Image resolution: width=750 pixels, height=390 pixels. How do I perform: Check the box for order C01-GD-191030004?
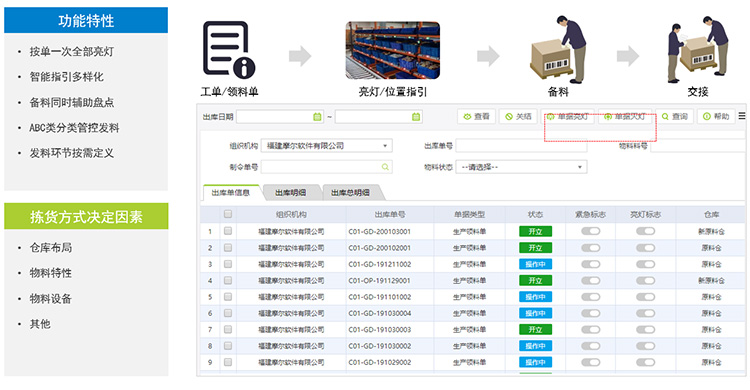228,313
